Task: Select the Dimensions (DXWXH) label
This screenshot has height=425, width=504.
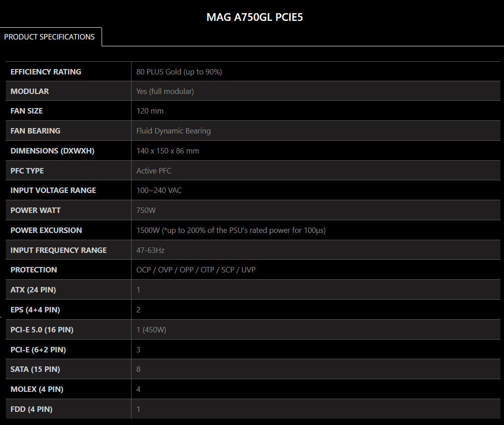Action: [x=53, y=151]
